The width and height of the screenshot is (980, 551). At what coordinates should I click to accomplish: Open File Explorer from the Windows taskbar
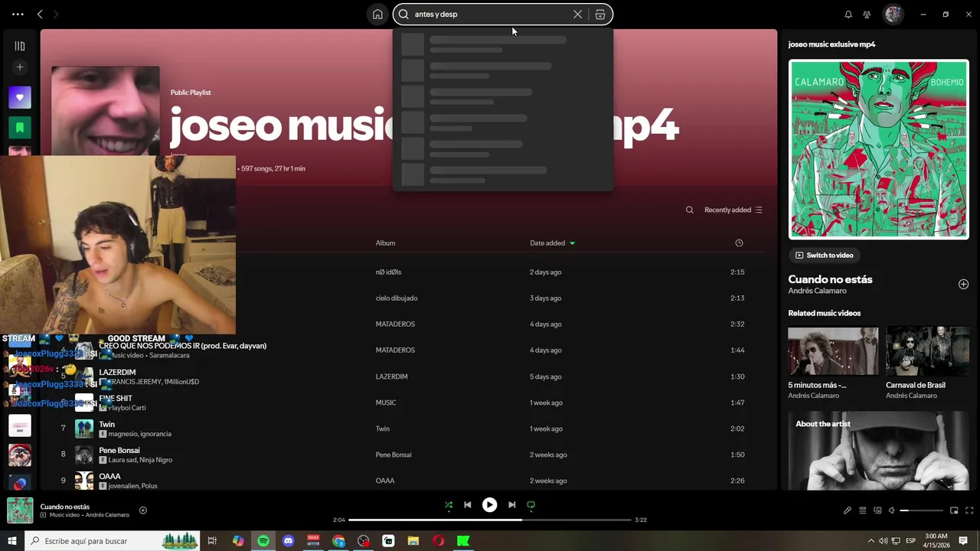tap(413, 541)
